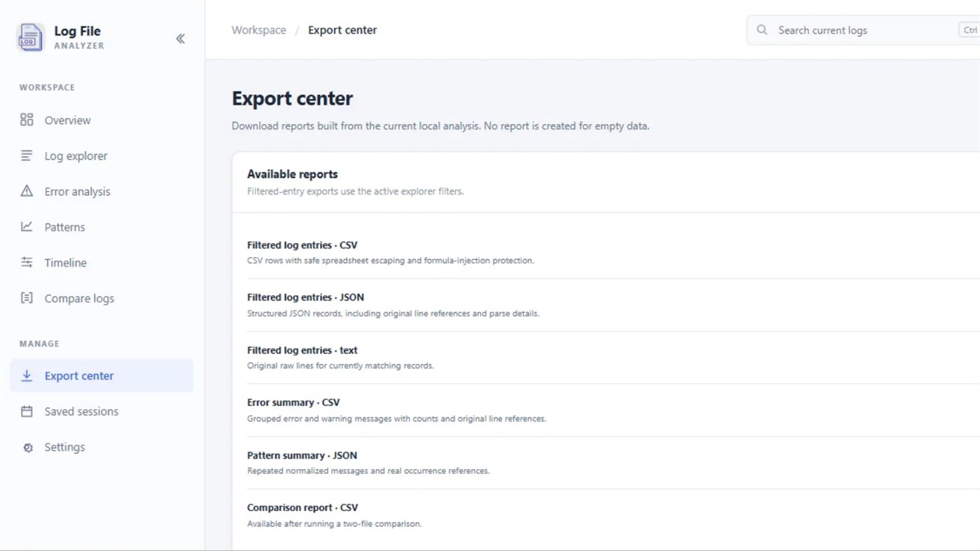
Task: Click the Timeline sliders icon
Action: 27,263
